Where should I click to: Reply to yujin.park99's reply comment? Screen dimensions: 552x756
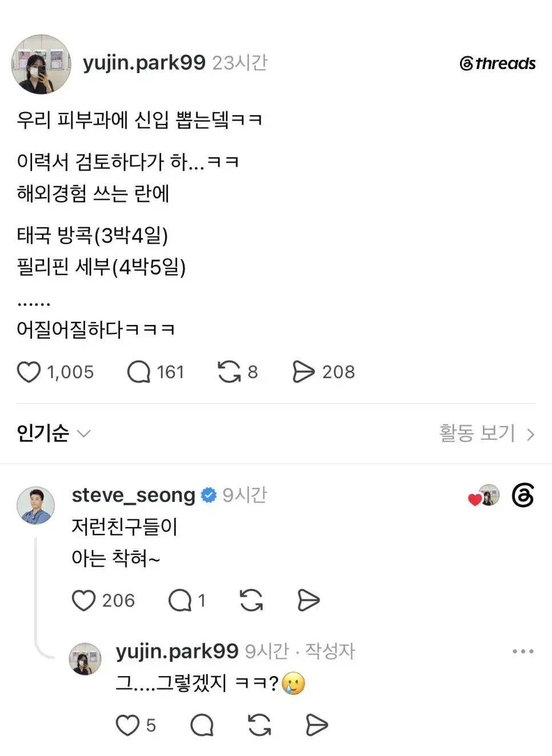(x=202, y=725)
